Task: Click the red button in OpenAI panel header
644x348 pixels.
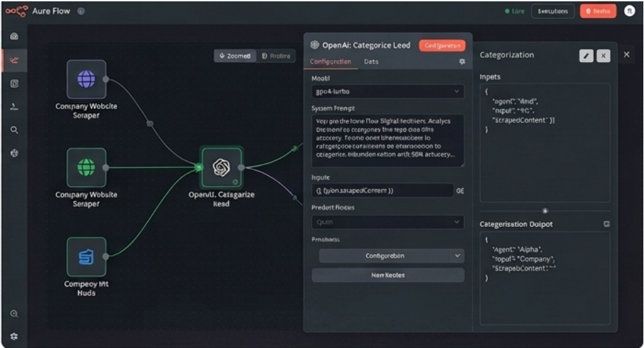Action: tap(442, 46)
